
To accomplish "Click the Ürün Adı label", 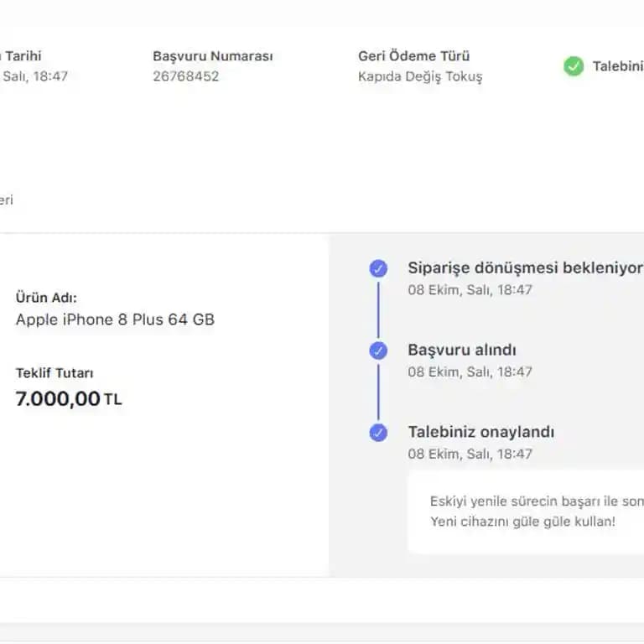I will [x=51, y=298].
